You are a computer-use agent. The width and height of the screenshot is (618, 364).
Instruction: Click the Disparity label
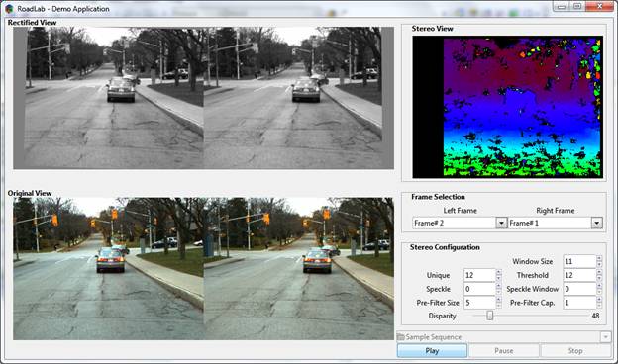point(442,316)
